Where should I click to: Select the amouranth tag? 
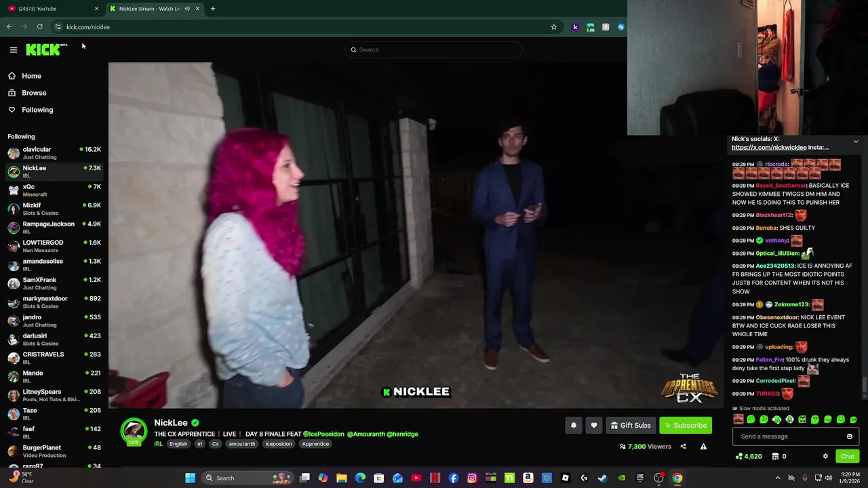click(x=242, y=444)
